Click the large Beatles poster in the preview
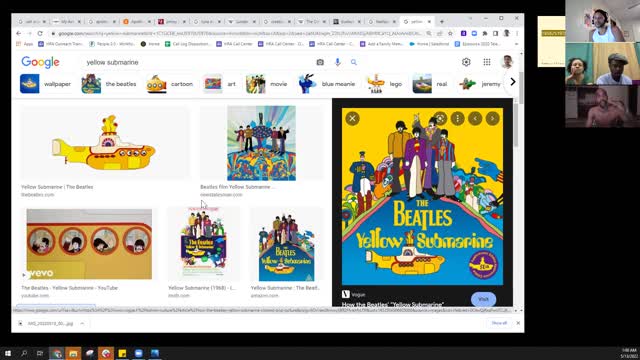The width and height of the screenshot is (640, 360). [x=422, y=196]
